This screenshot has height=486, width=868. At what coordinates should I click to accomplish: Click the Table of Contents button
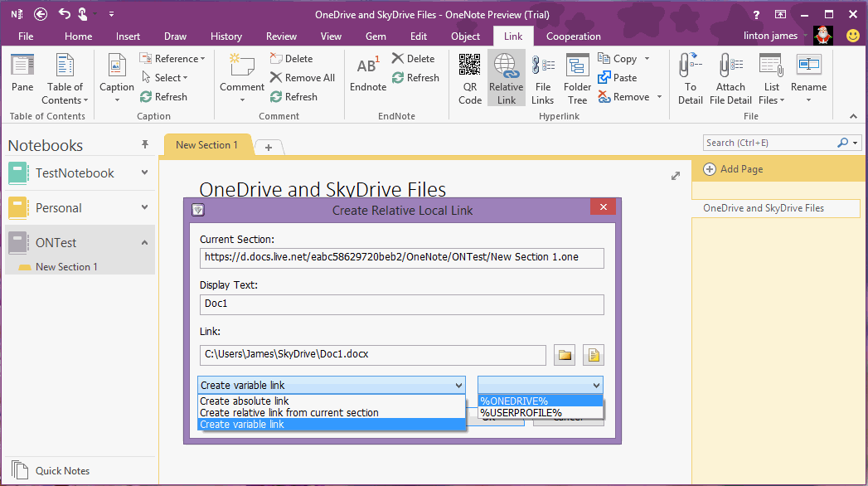(65, 79)
